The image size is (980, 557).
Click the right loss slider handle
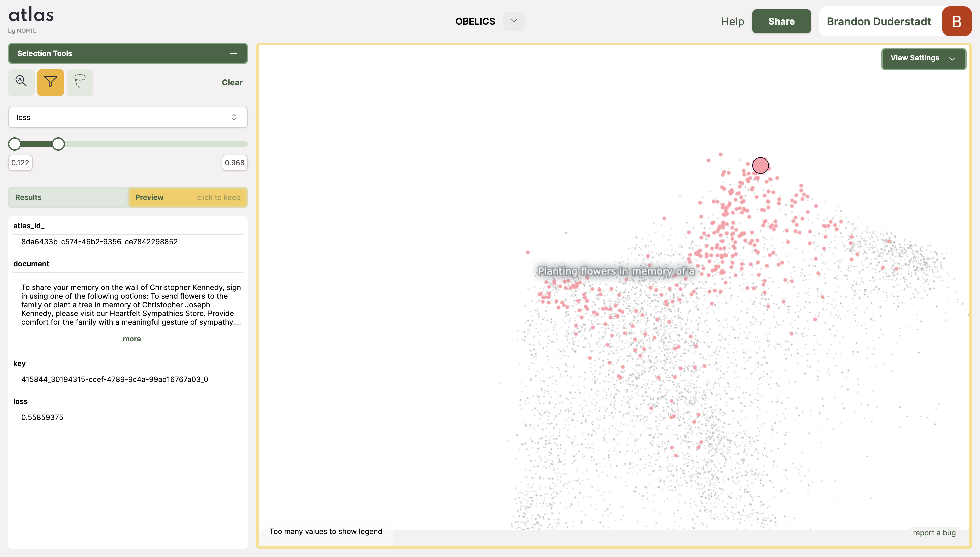pyautogui.click(x=58, y=144)
